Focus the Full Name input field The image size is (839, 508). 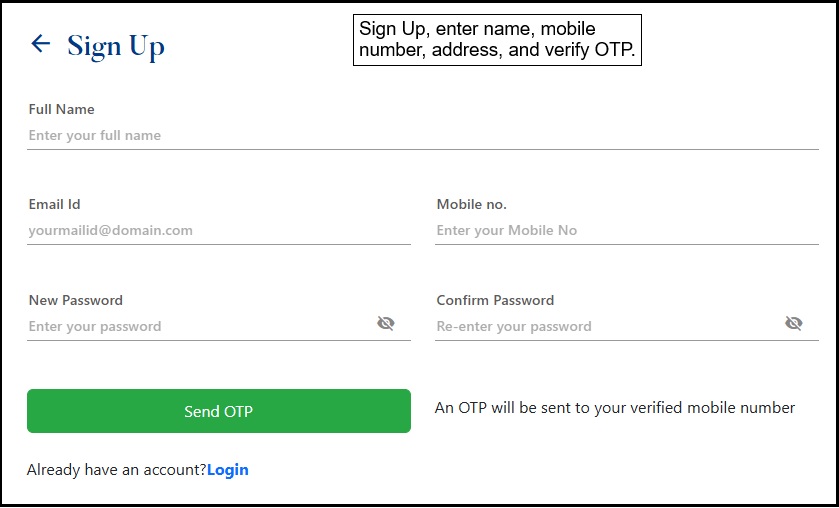coord(422,135)
